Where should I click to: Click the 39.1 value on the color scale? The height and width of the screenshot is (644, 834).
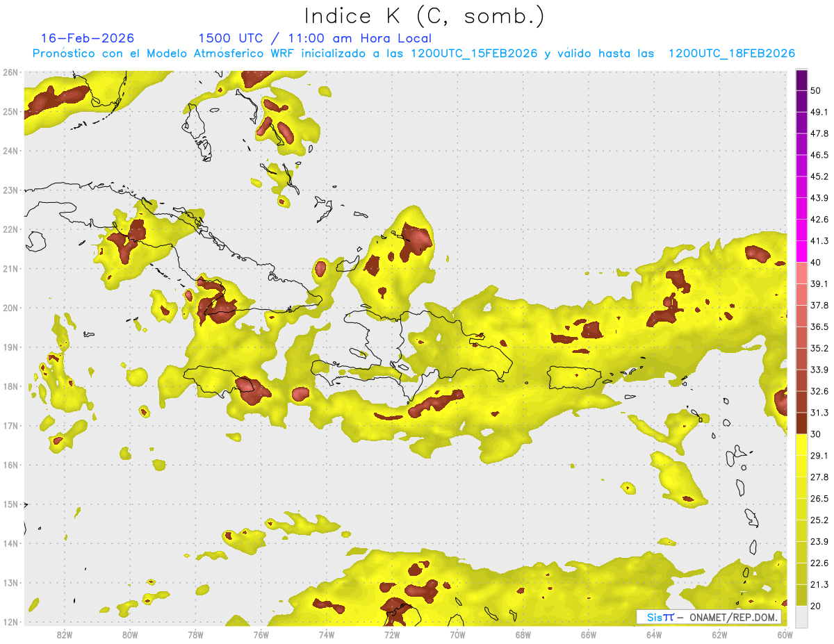(x=819, y=284)
